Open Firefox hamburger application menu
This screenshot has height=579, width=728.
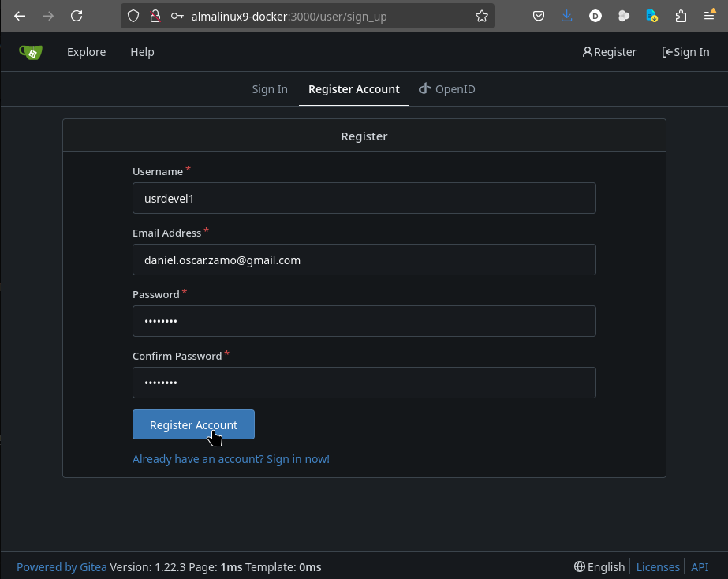point(709,16)
